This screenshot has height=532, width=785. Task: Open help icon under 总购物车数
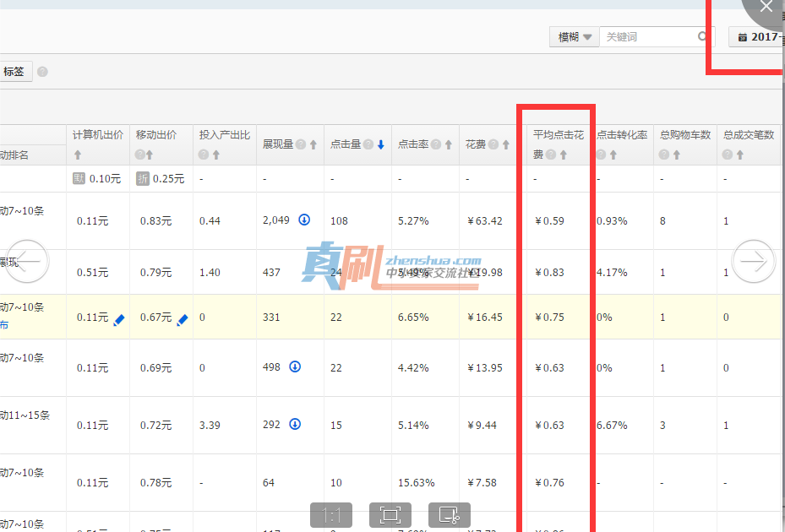point(664,155)
